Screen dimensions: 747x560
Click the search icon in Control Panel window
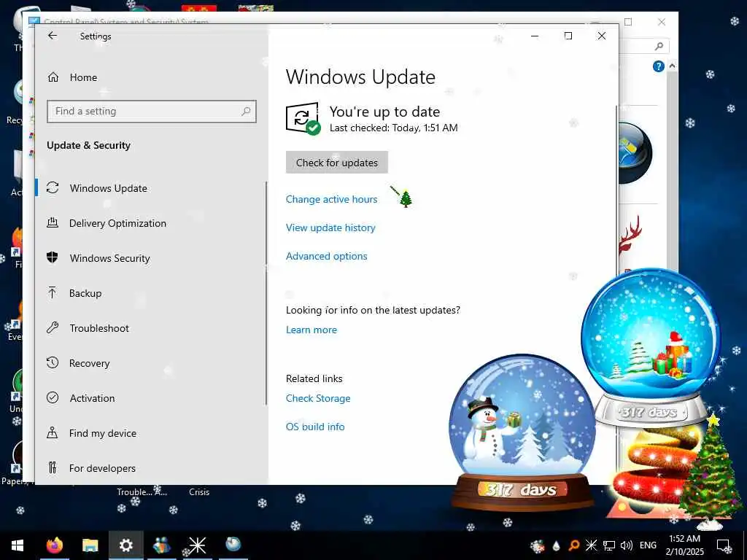point(659,46)
